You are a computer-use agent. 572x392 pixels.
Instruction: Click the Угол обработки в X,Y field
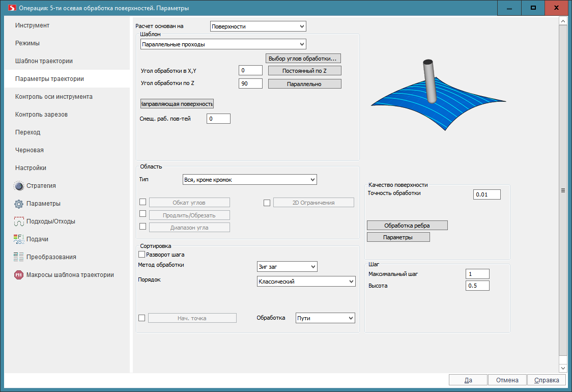click(250, 70)
